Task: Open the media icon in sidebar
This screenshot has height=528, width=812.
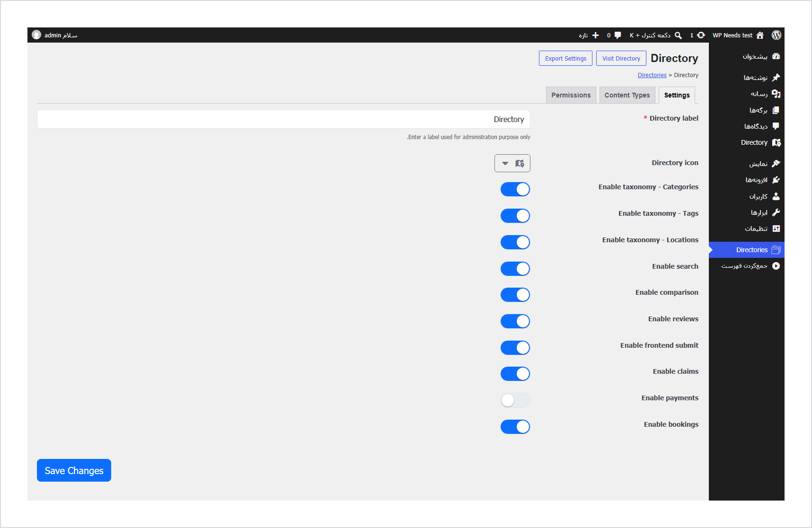Action: tap(776, 94)
